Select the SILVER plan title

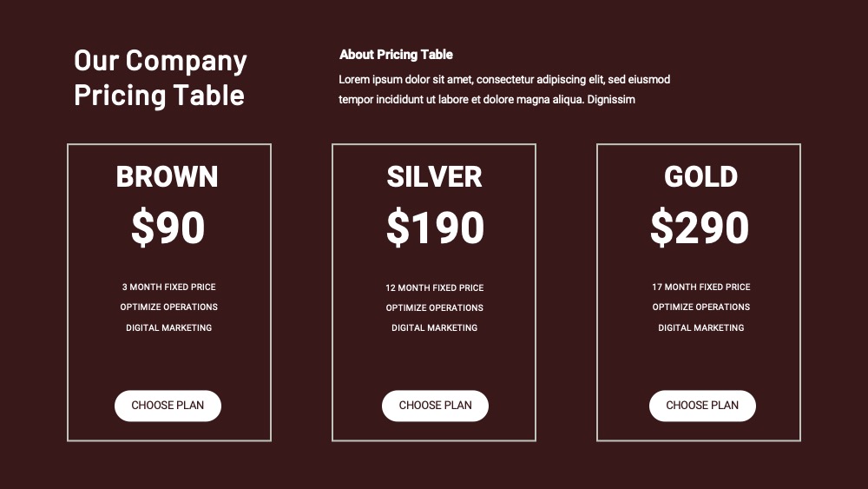(435, 177)
